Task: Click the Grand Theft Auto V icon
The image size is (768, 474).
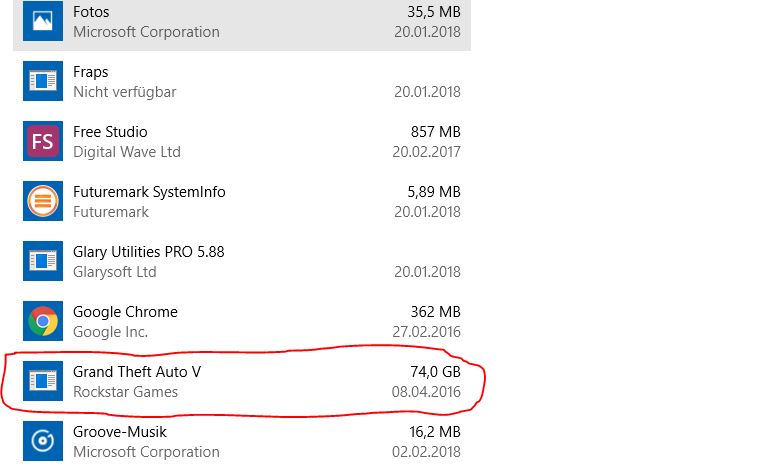Action: tap(43, 381)
